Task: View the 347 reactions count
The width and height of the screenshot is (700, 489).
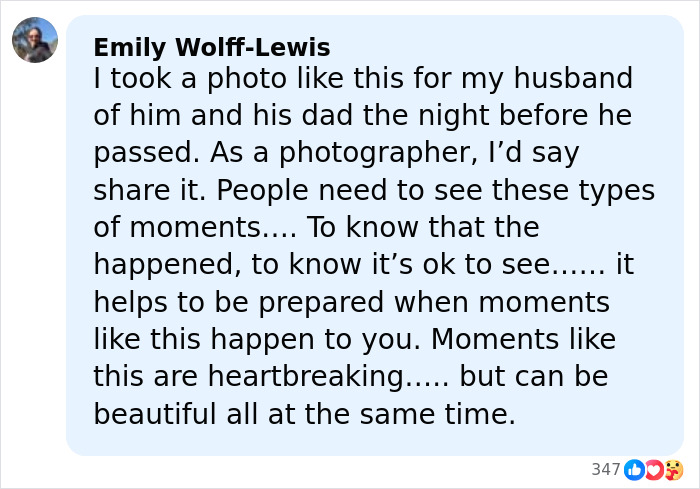Action: pos(606,469)
